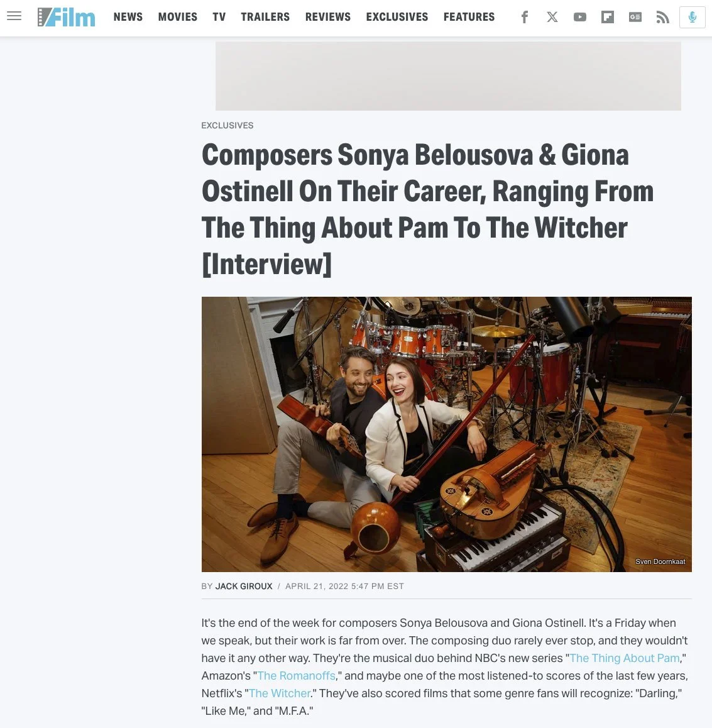Visit the YouTube channel icon

(x=580, y=17)
